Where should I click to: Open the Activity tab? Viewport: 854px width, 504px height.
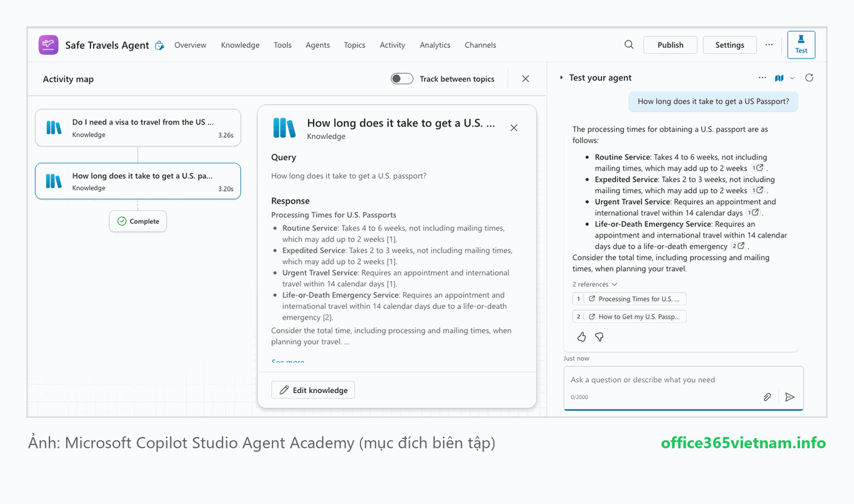pos(392,45)
